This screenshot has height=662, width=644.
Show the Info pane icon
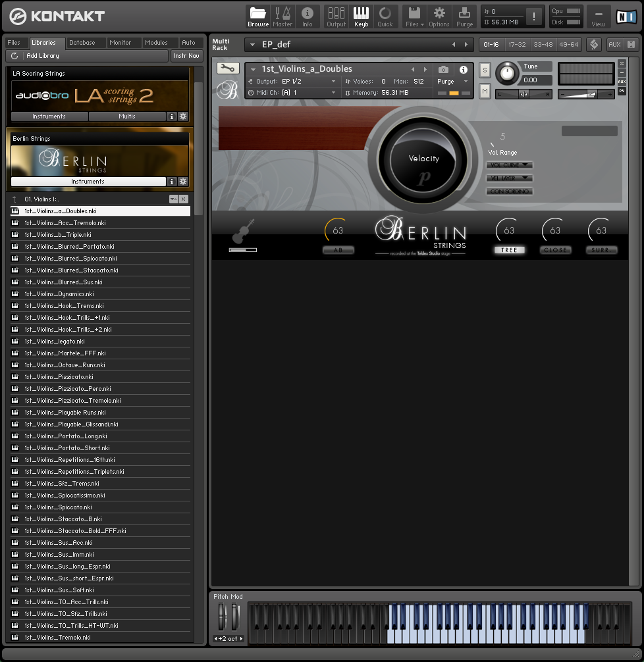point(308,17)
